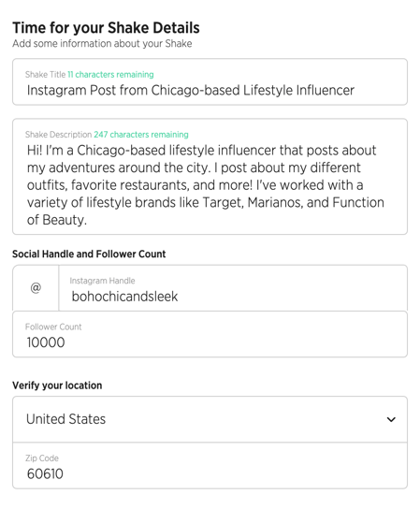This screenshot has width=420, height=509.
Task: Click inside the Shake Description text area
Action: [x=210, y=177]
